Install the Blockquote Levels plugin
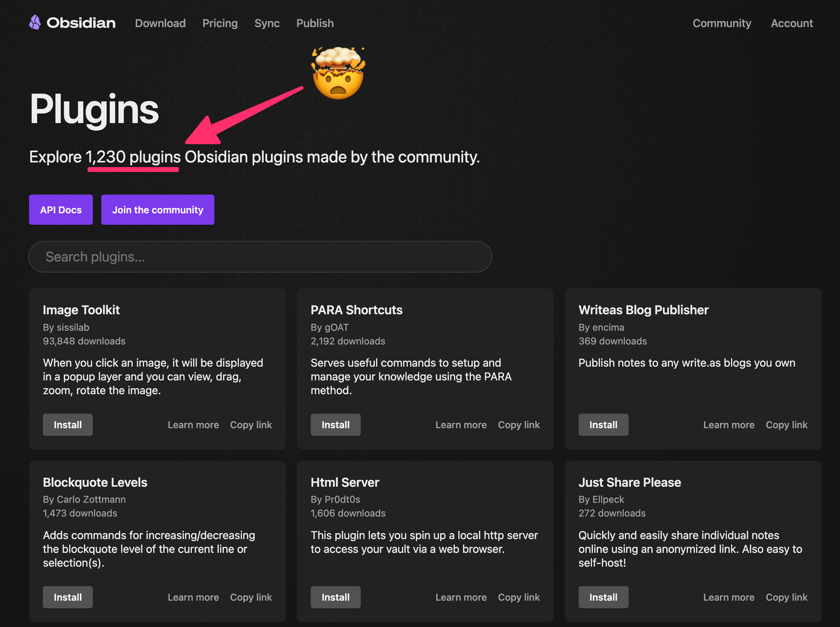 68,597
